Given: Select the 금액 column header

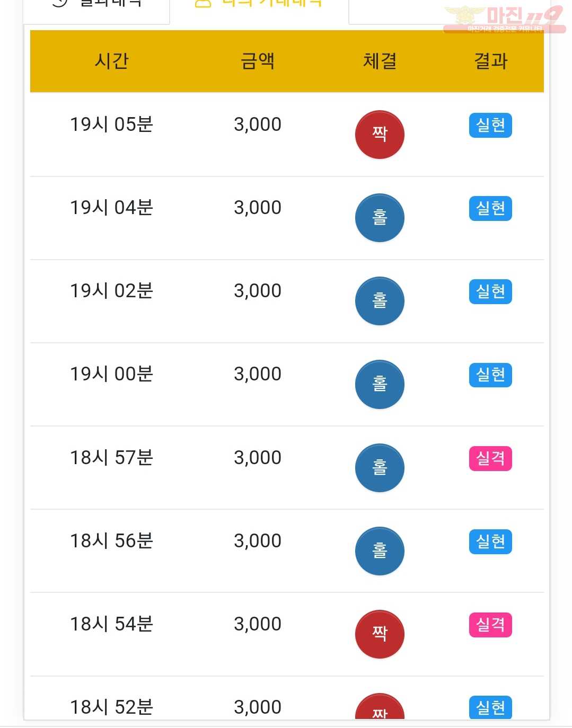Looking at the screenshot, I should pos(258,61).
